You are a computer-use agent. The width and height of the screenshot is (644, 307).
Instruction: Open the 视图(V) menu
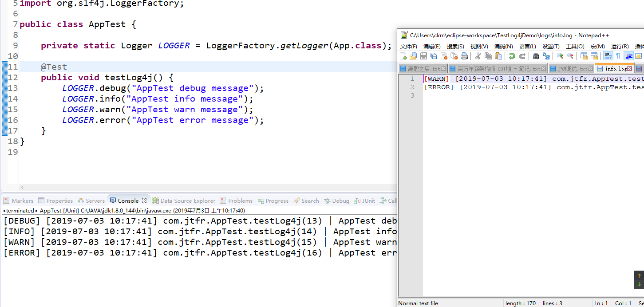click(479, 47)
